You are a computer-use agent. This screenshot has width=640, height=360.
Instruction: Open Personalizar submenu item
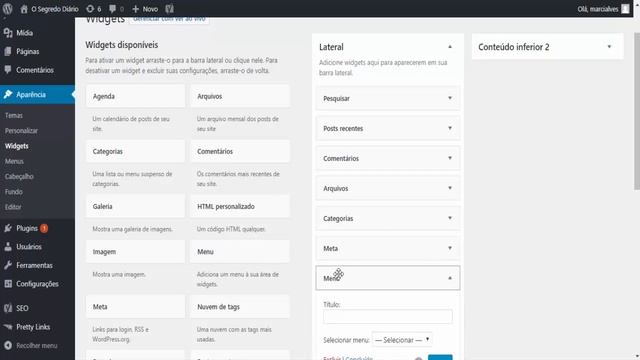(x=21, y=131)
